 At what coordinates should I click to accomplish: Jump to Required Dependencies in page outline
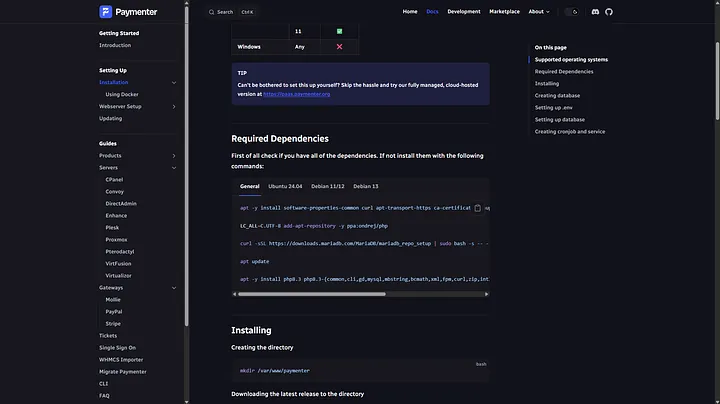coord(564,72)
